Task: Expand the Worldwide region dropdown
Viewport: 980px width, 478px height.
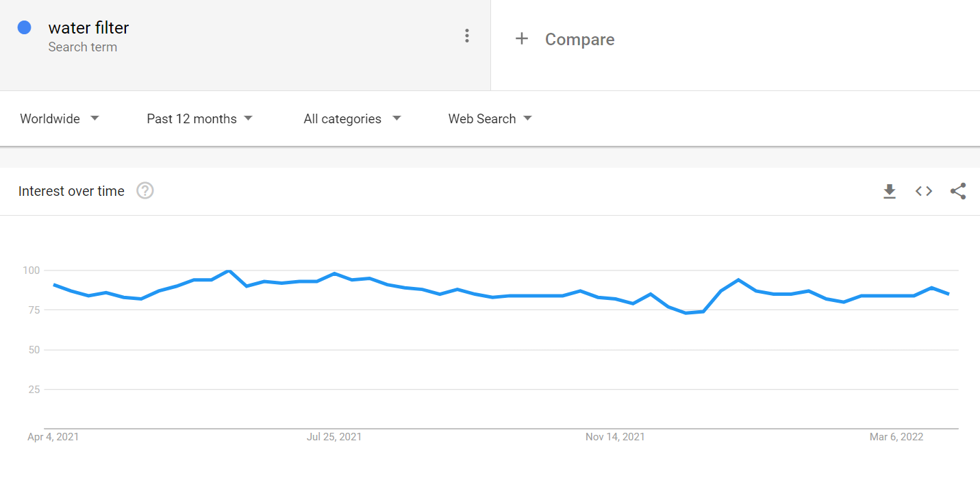Action: click(60, 119)
